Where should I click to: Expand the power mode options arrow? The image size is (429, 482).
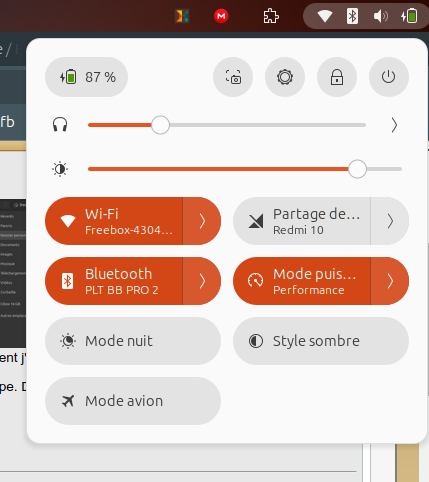pyautogui.click(x=390, y=281)
